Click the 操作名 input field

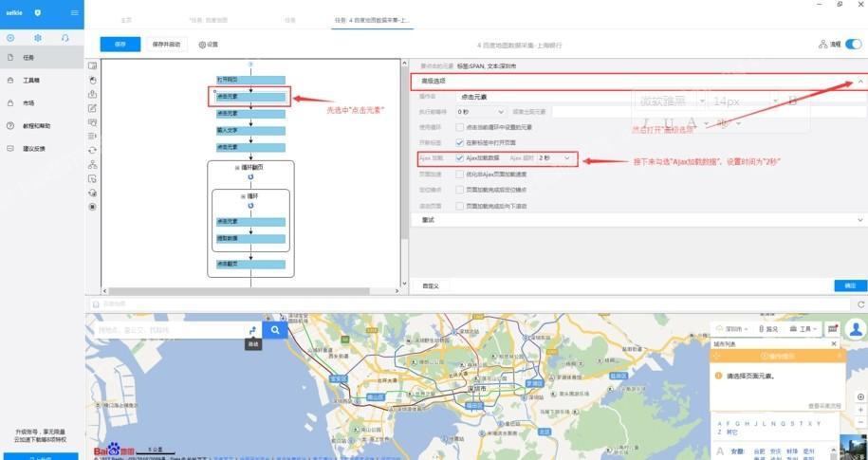pos(661,97)
